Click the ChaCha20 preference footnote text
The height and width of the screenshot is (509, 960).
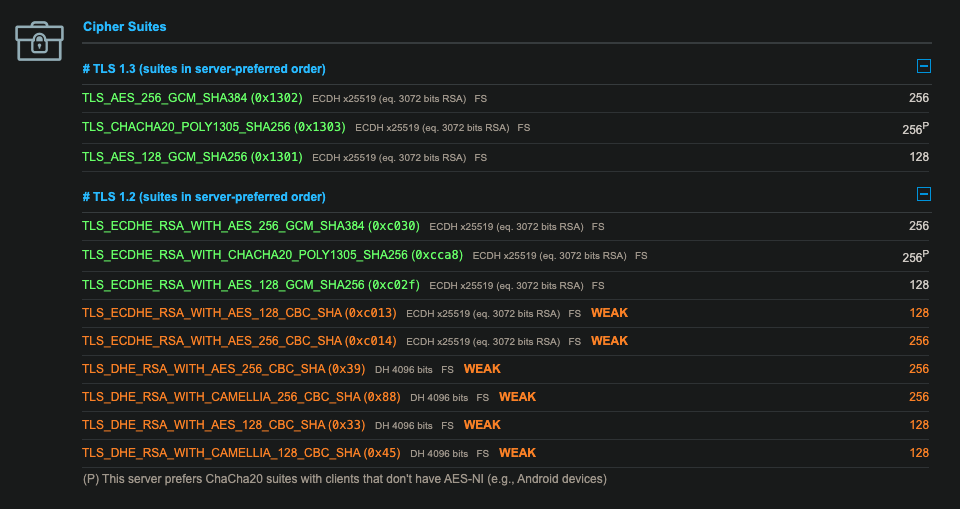[344, 479]
